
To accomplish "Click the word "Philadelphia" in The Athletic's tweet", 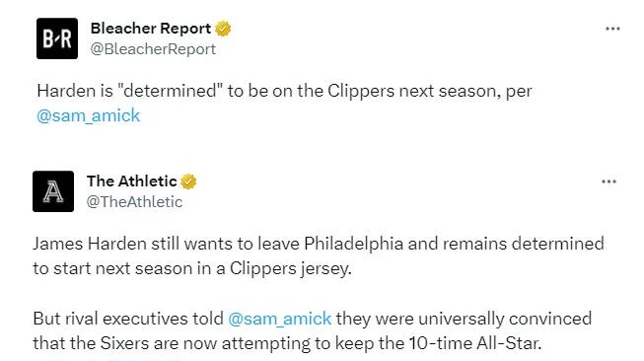I will point(354,244).
